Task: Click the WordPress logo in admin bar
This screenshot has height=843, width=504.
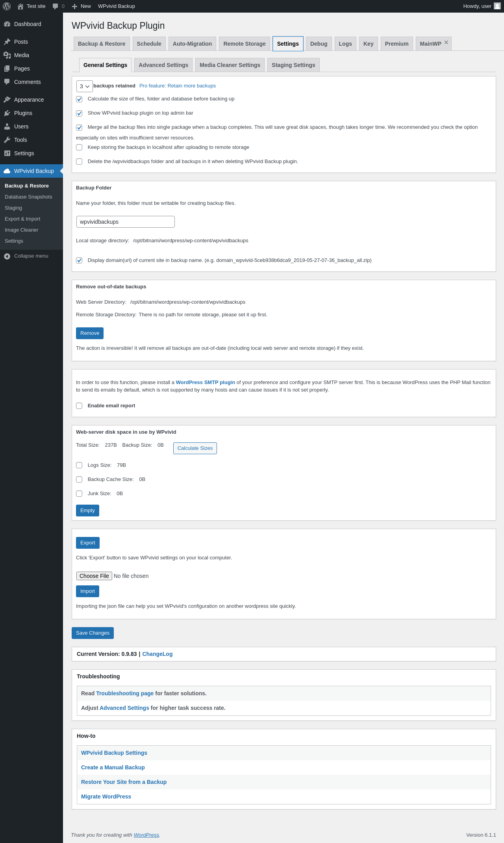Action: coord(7,6)
